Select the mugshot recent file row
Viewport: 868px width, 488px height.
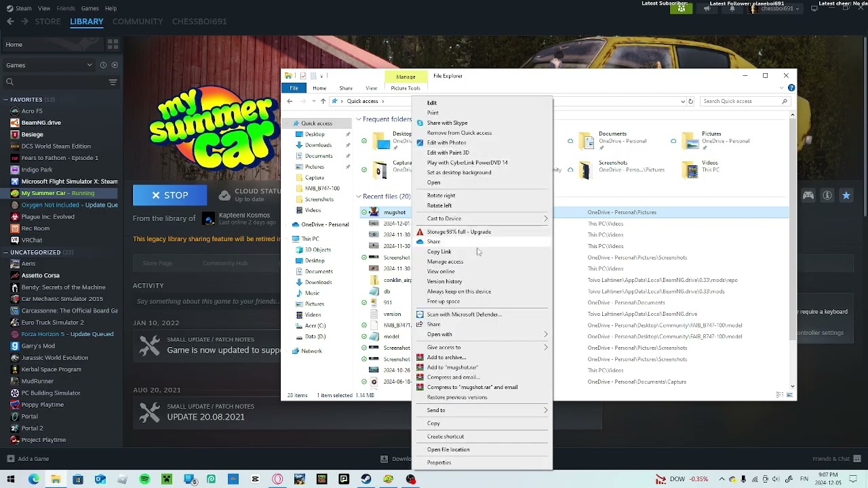pyautogui.click(x=574, y=212)
